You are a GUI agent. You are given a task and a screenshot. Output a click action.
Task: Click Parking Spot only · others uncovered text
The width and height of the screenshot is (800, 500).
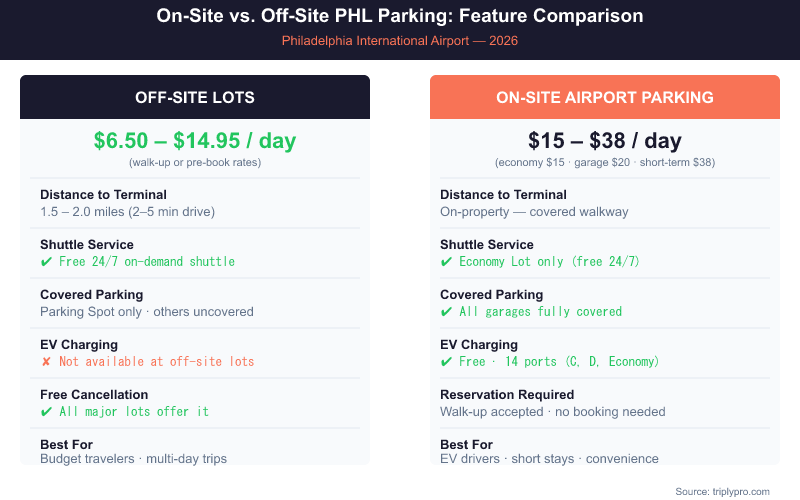146,312
